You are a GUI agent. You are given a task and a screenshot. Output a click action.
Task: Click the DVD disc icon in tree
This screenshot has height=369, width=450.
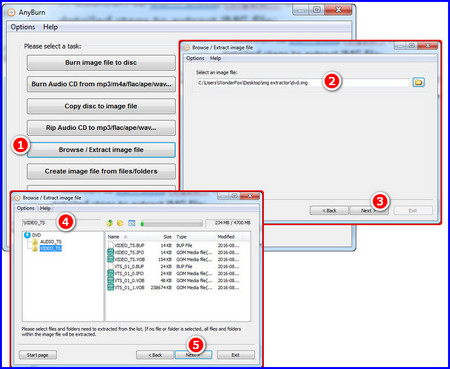pyautogui.click(x=27, y=235)
